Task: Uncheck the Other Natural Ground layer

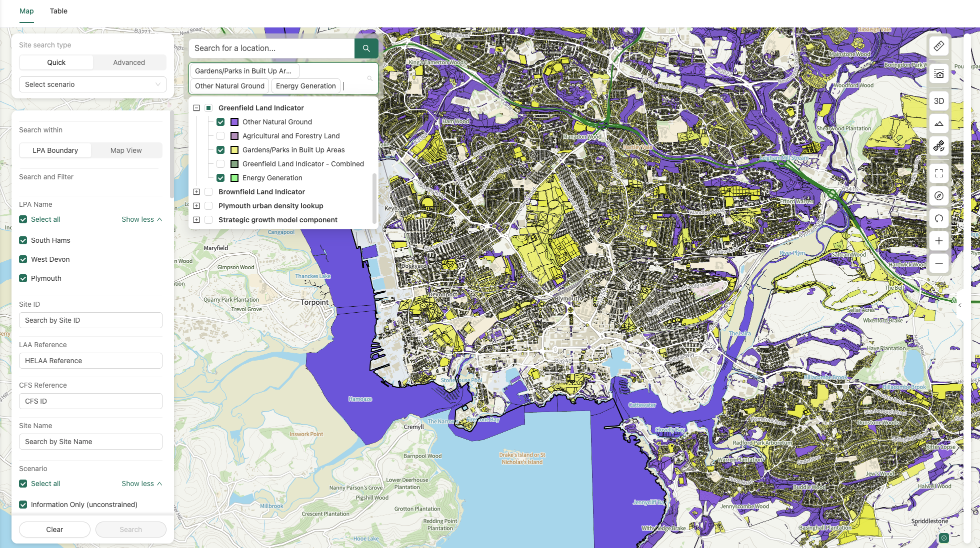Action: click(220, 122)
